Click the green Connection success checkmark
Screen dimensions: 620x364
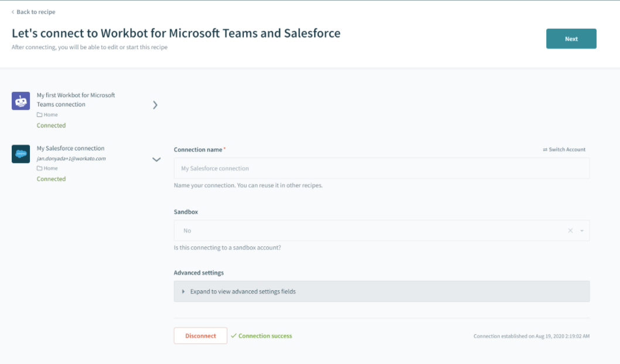click(x=234, y=336)
